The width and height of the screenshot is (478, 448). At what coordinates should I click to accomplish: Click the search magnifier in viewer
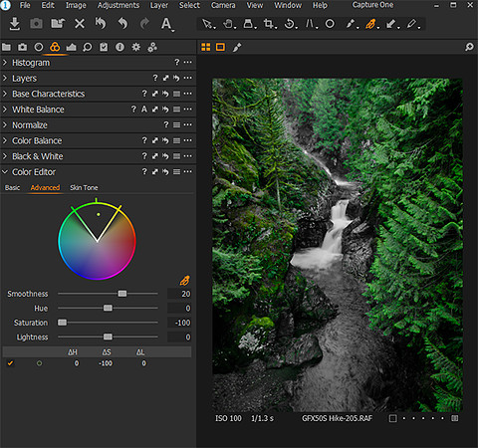469,47
